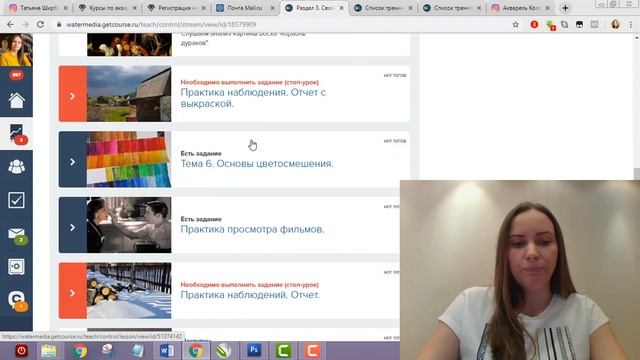The height and width of the screenshot is (360, 640).
Task: Click the barn landscape lesson thumbnail
Action: pos(129,94)
